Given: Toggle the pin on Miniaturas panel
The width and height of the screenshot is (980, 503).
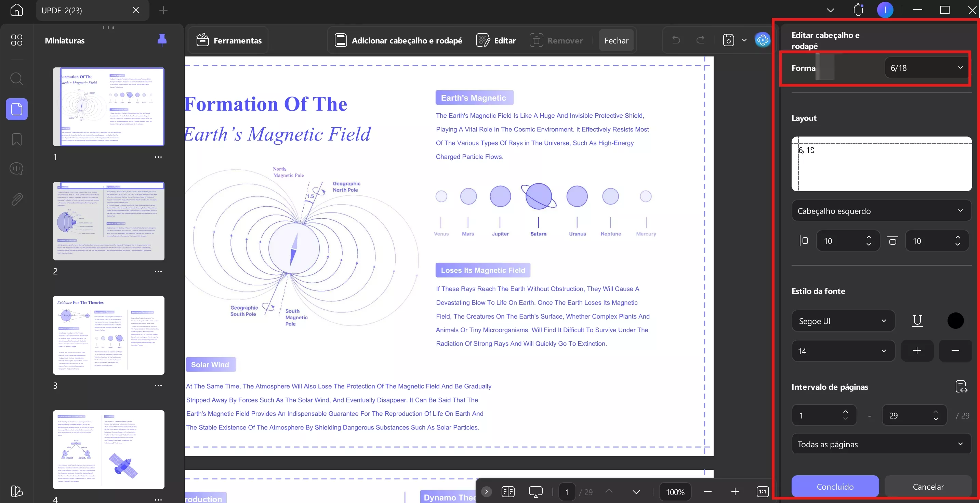Looking at the screenshot, I should pos(162,40).
